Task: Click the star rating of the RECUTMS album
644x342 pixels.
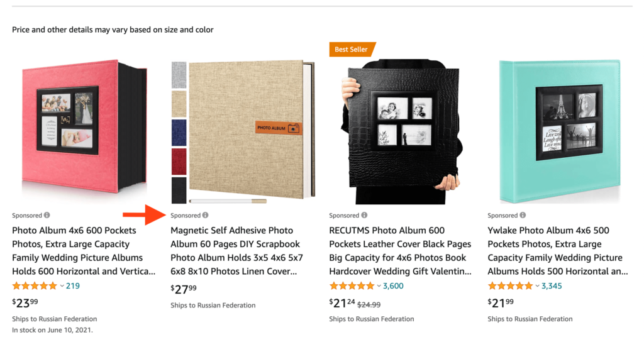Action: (352, 286)
